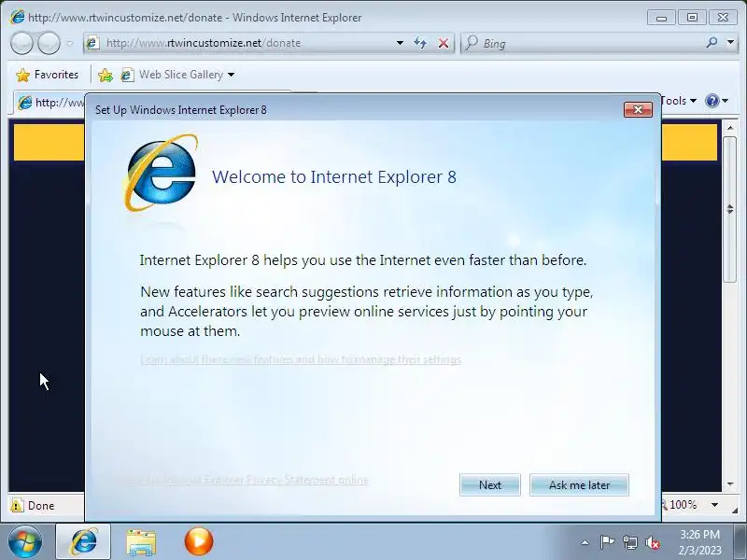Screen dimensions: 747x560
Task: Launch Windows Media Player from taskbar
Action: (x=198, y=542)
